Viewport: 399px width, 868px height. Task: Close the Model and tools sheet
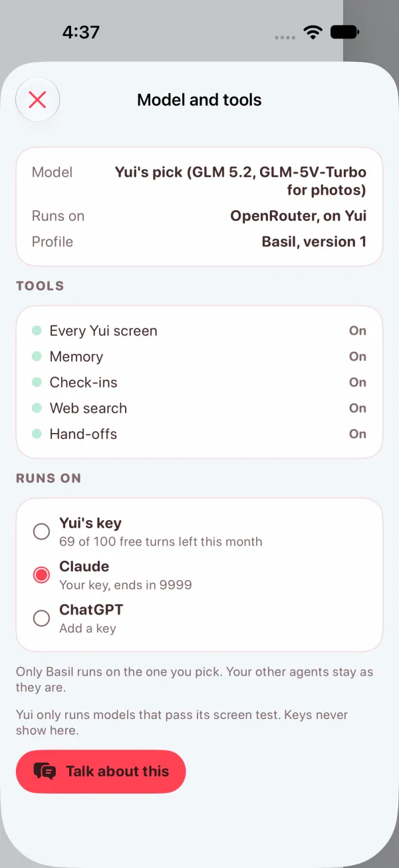38,100
